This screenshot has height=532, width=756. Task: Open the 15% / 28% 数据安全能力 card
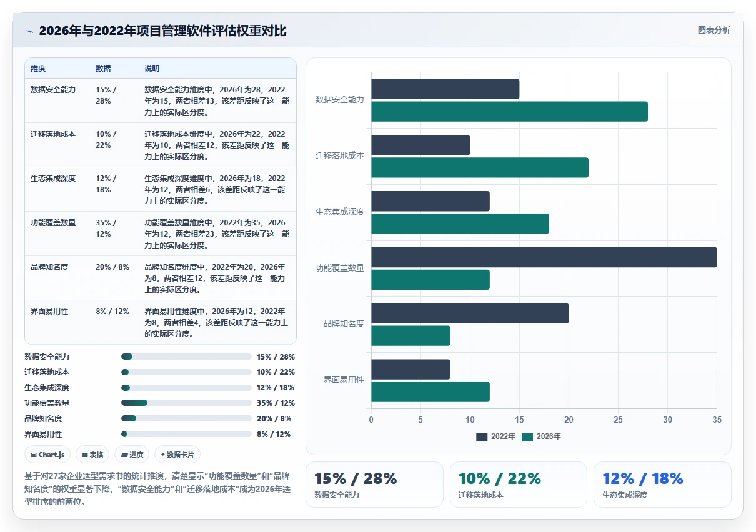click(374, 485)
